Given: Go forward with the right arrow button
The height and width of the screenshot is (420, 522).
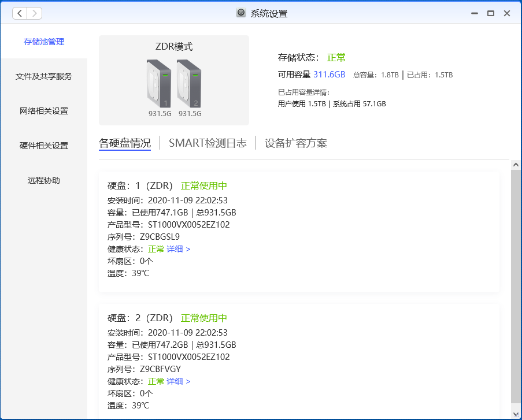Looking at the screenshot, I should point(34,13).
